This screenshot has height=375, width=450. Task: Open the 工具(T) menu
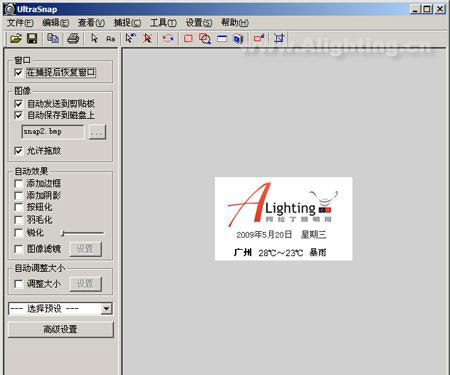coord(163,23)
